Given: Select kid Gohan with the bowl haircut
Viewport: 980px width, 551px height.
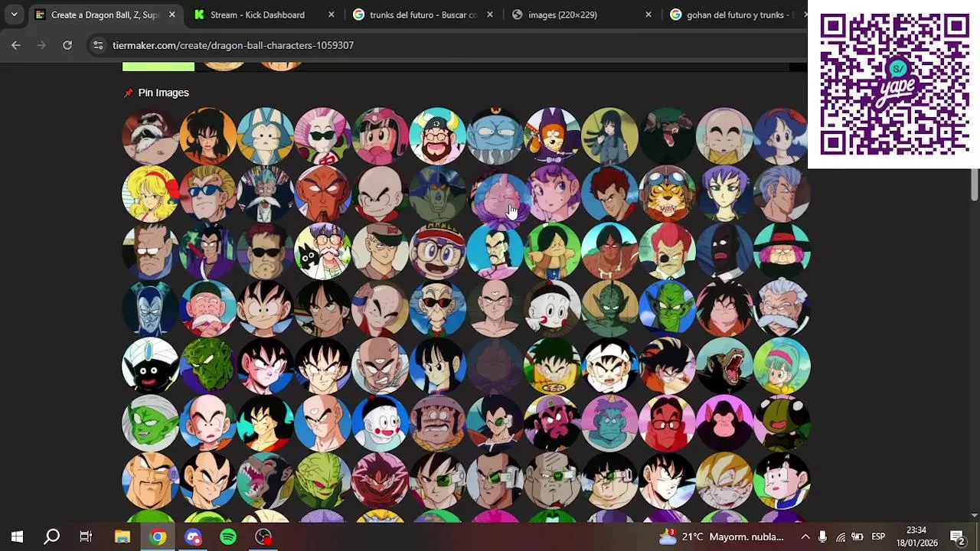Looking at the screenshot, I should coord(782,481).
